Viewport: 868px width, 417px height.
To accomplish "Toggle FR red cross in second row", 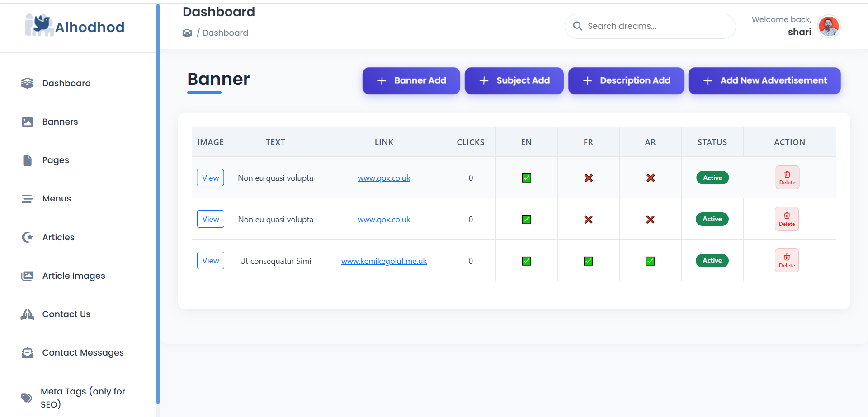I will click(588, 220).
